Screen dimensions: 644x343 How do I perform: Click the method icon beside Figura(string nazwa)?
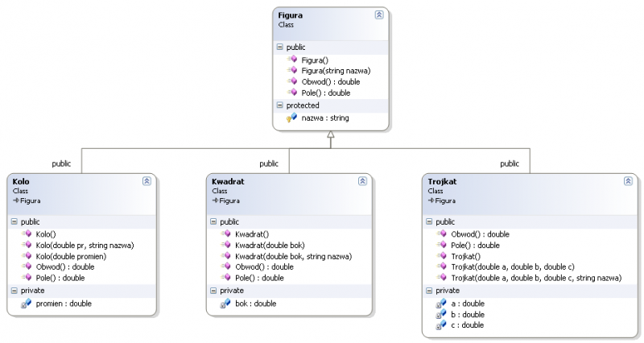[293, 71]
